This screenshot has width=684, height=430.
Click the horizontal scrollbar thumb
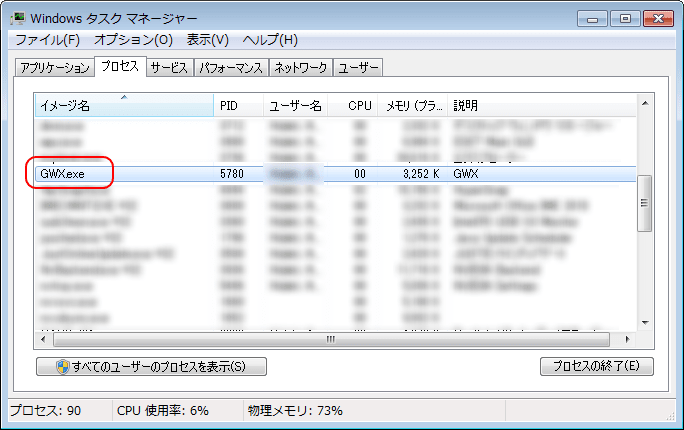pos(331,339)
